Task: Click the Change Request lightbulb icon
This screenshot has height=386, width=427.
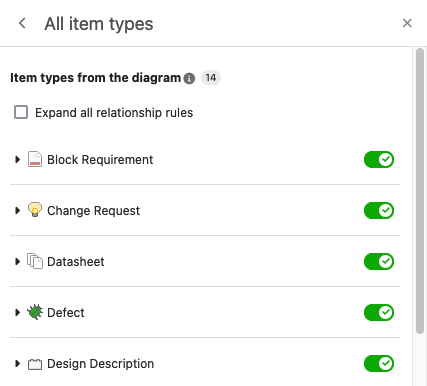Action: point(35,210)
